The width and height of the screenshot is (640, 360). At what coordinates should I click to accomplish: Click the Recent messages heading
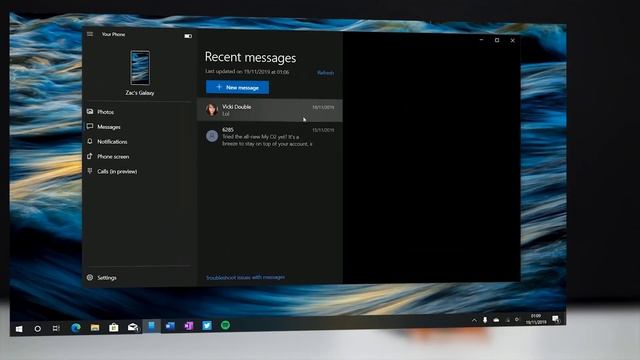250,57
